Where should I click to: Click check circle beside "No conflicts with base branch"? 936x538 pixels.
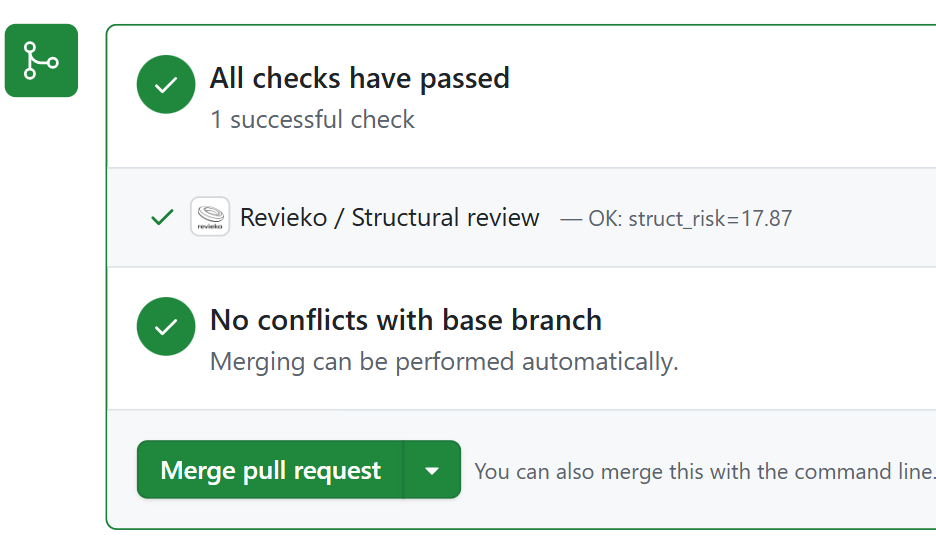(166, 326)
